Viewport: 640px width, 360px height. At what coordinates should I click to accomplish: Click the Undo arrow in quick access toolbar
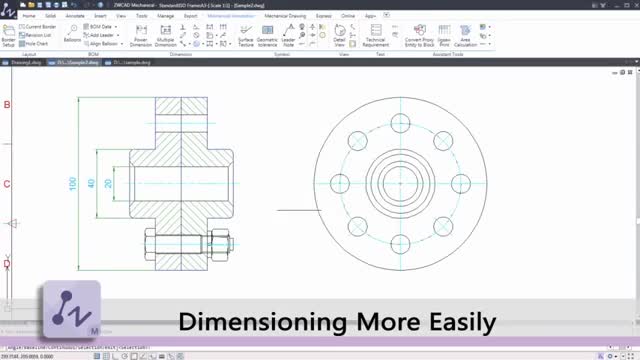tap(74, 5)
